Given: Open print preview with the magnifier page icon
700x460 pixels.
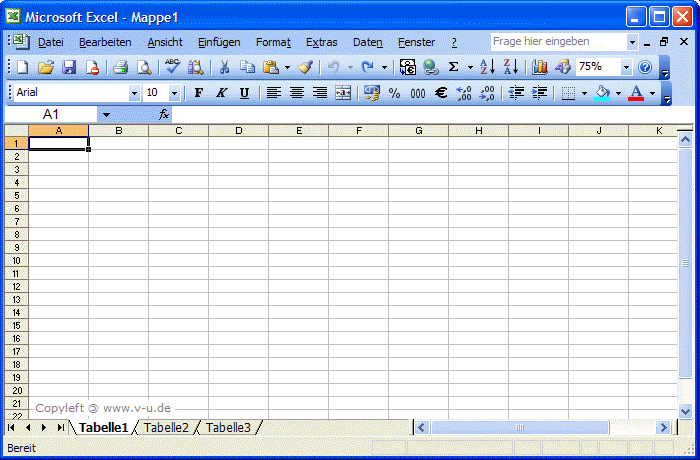Looking at the screenshot, I should [144, 67].
